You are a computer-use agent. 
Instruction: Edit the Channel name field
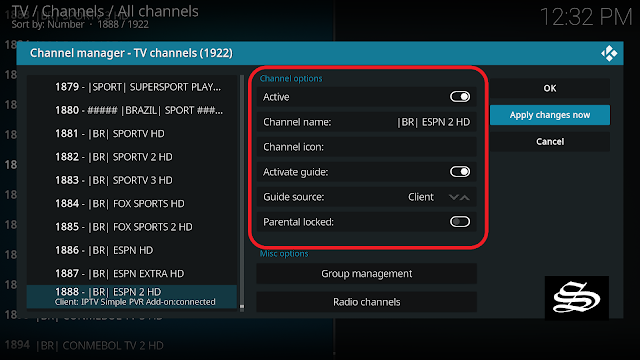click(x=367, y=122)
